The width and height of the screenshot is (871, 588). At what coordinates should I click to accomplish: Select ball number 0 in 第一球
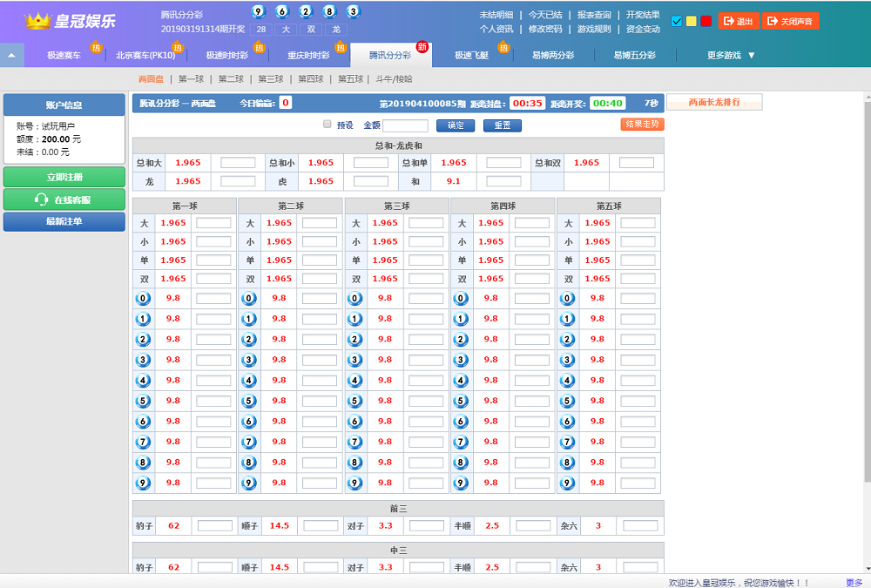(x=144, y=298)
